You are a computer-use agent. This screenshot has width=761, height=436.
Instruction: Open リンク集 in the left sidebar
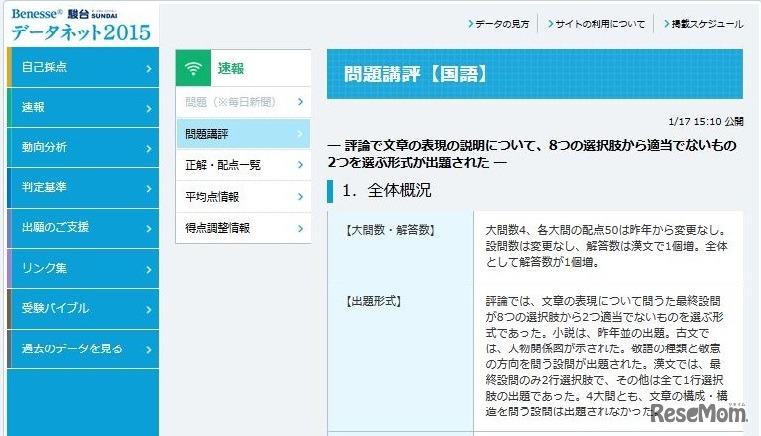pos(83,268)
